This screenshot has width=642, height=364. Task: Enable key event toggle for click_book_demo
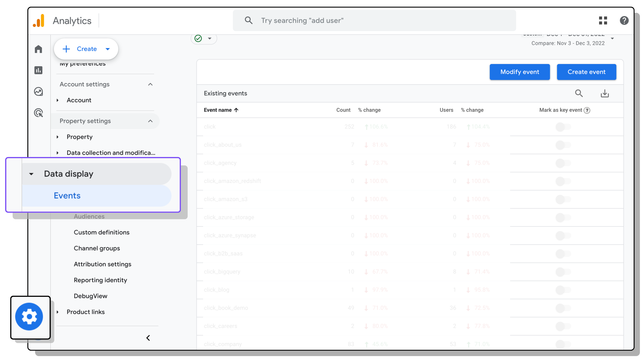point(563,308)
